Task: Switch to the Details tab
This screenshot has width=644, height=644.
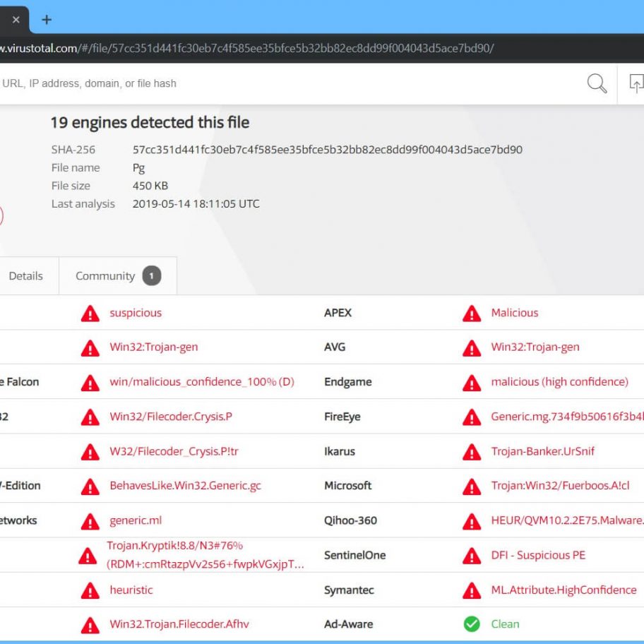Action: (x=26, y=276)
